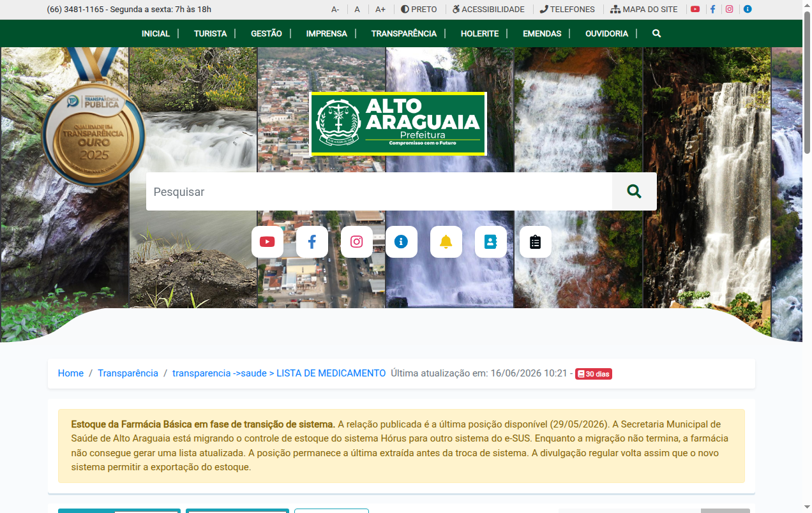Increase font size with A+
Image resolution: width=812 pixels, height=513 pixels.
[x=380, y=10]
